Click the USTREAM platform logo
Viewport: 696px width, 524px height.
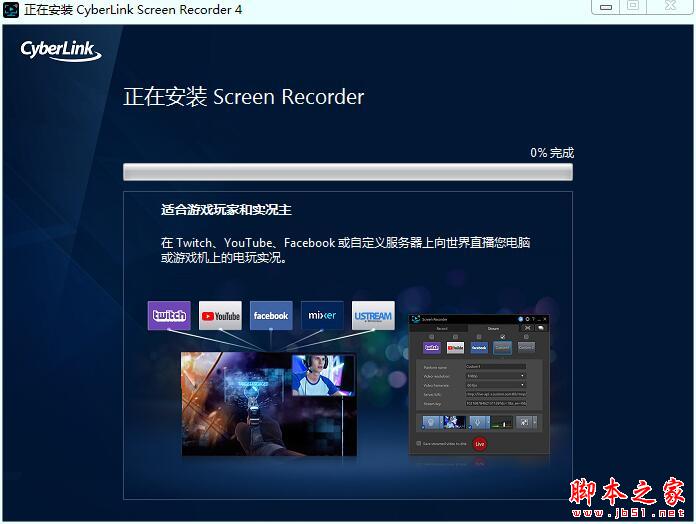373,315
